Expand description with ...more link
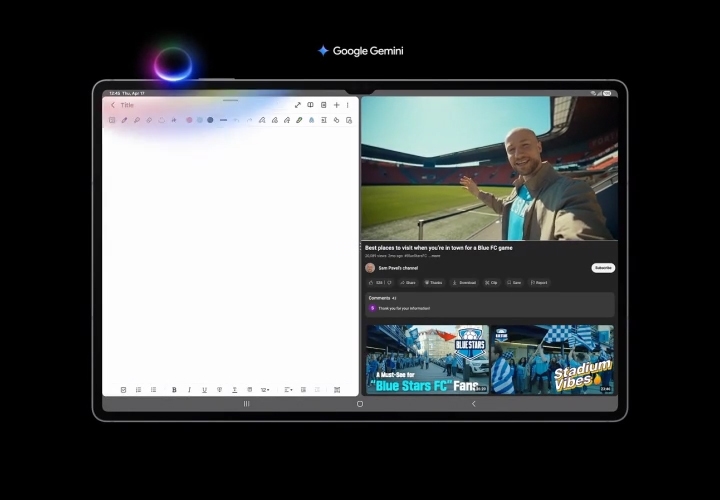Image resolution: width=720 pixels, height=500 pixels. point(435,256)
